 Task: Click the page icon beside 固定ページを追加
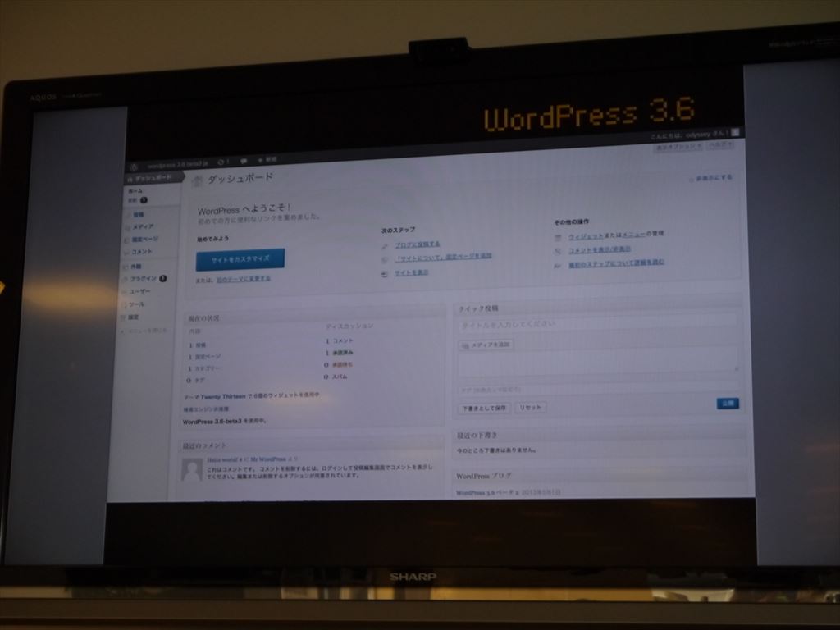pyautogui.click(x=385, y=260)
